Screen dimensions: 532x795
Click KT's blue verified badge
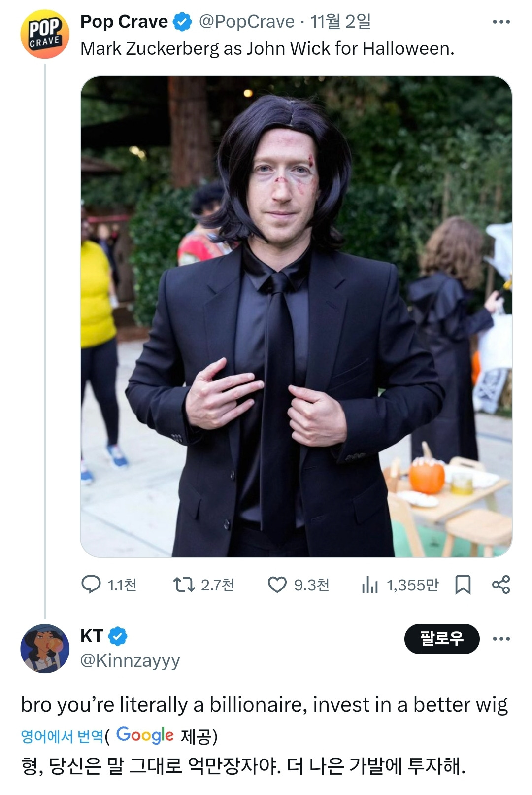click(118, 636)
